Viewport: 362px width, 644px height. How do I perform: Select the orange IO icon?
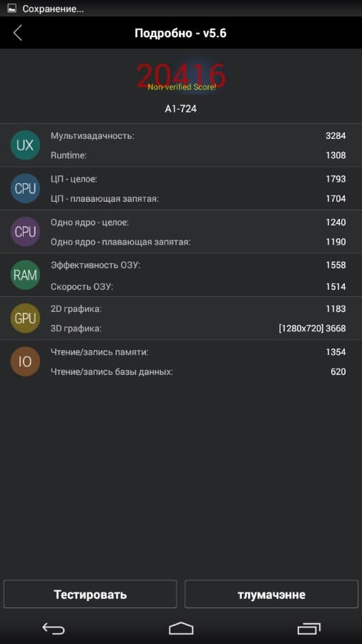coord(25,361)
